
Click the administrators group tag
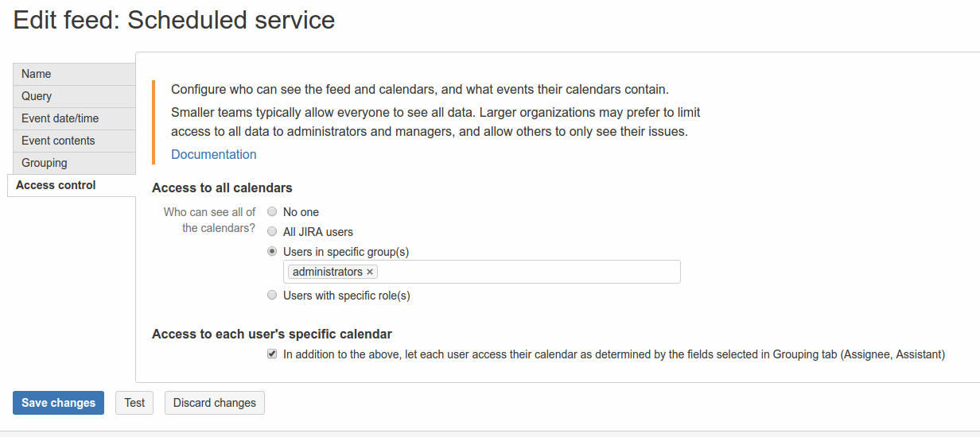click(327, 272)
